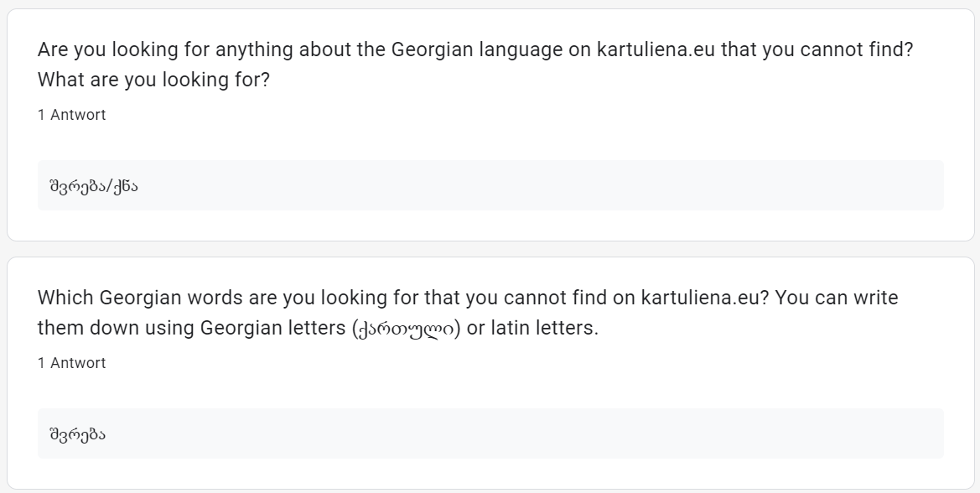Image resolution: width=980 pixels, height=493 pixels.
Task: Click kartuliena.eu in the first question
Action: tap(656, 49)
